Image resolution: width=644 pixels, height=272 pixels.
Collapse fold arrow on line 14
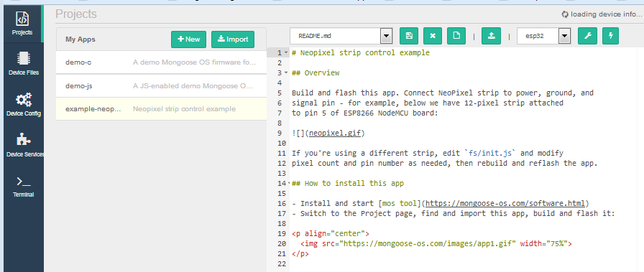pos(288,183)
